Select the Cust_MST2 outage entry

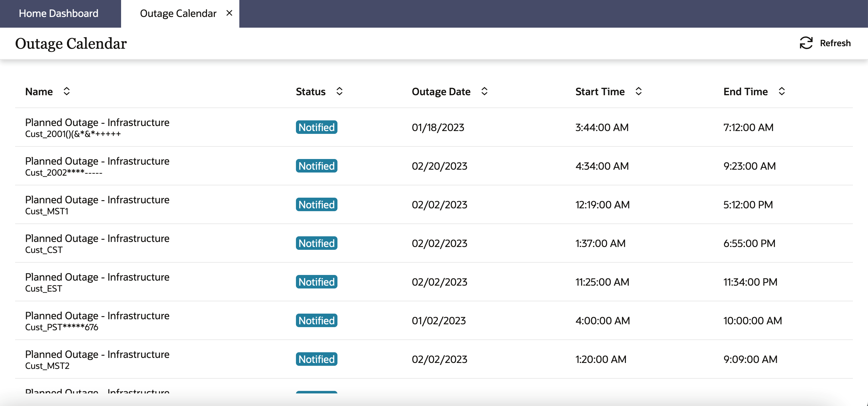[97, 359]
